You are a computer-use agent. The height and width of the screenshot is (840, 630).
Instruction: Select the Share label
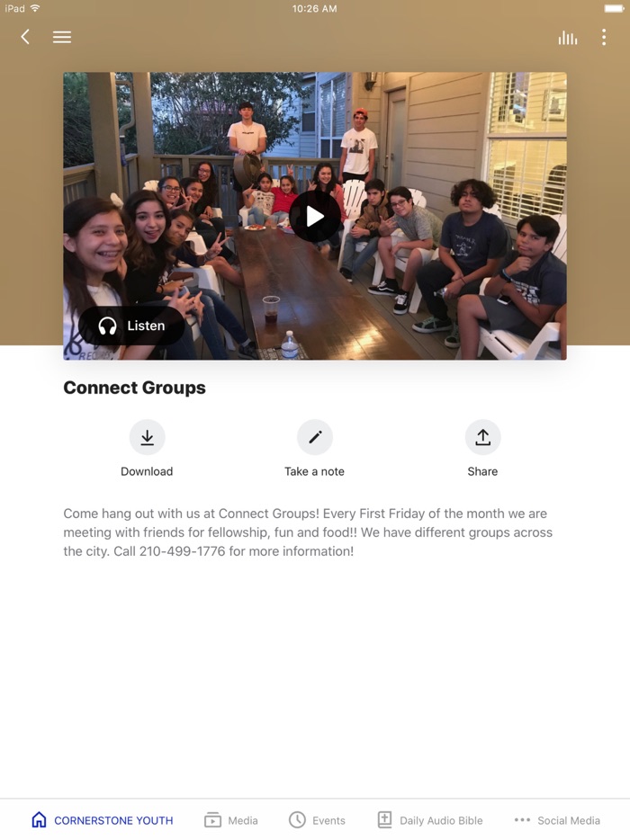point(482,471)
